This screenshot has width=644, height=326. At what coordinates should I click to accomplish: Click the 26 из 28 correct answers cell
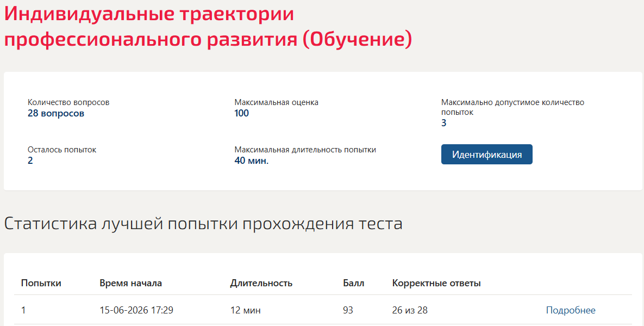click(x=409, y=310)
